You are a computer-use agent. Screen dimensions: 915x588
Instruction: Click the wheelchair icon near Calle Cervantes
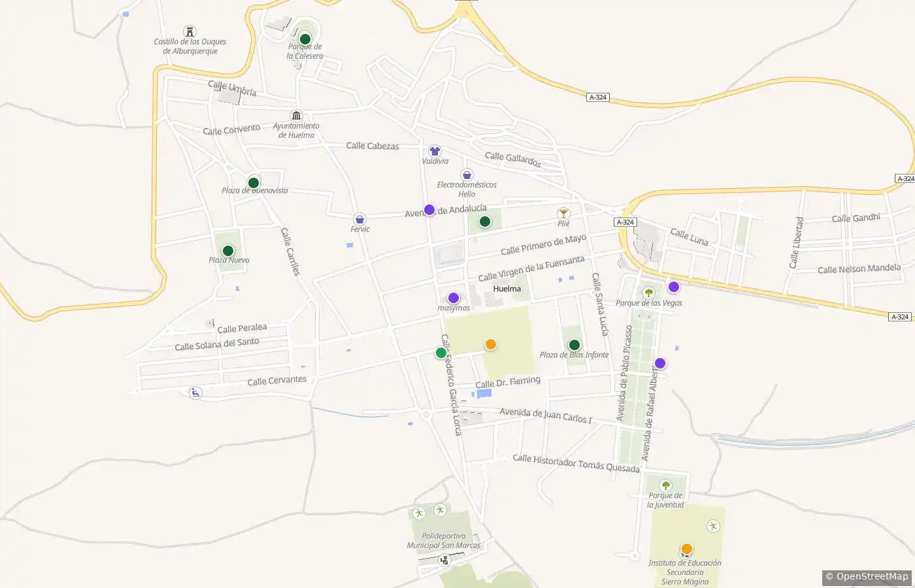195,393
